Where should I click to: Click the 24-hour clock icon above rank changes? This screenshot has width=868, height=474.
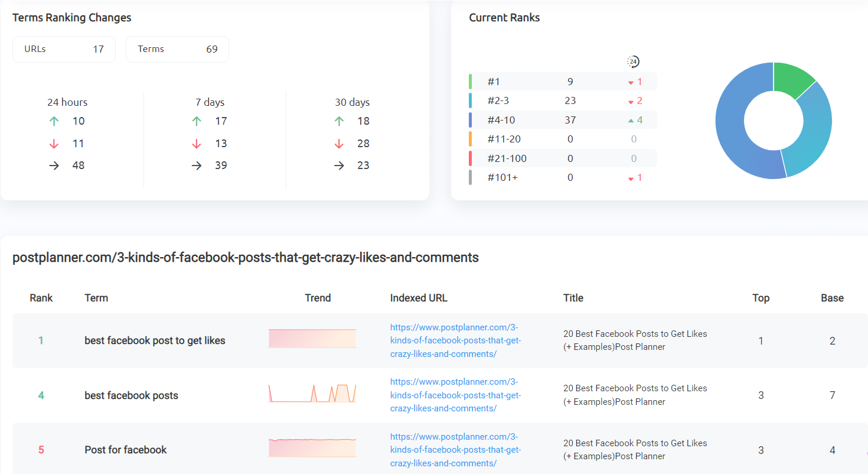click(633, 61)
